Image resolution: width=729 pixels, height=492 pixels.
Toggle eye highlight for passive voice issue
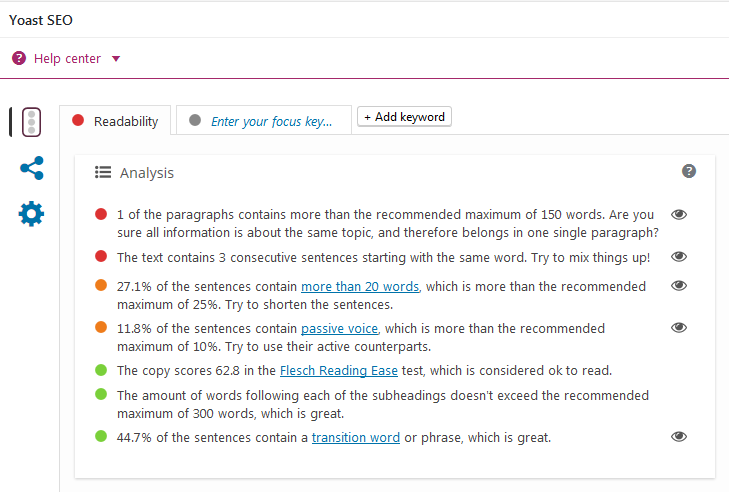click(x=679, y=328)
